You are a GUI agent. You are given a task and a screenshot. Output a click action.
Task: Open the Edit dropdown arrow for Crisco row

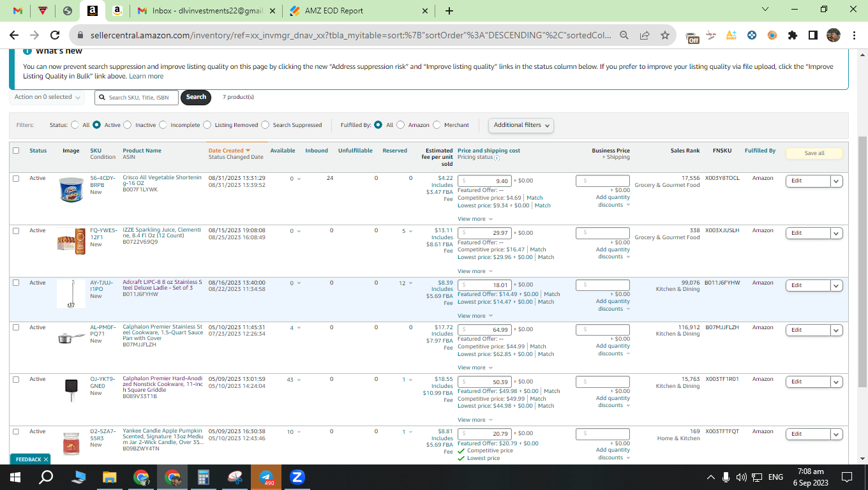click(x=837, y=181)
